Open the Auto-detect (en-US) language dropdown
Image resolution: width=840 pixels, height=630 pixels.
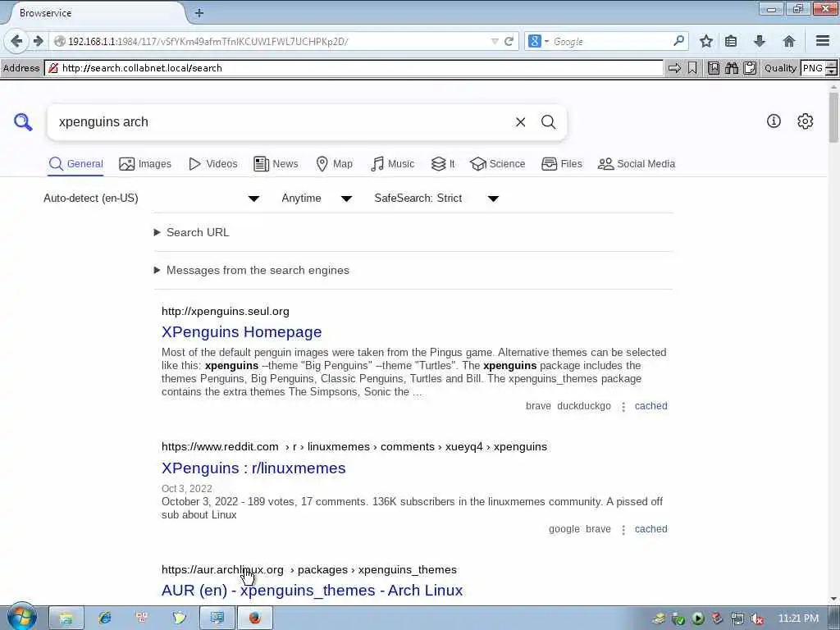point(152,199)
